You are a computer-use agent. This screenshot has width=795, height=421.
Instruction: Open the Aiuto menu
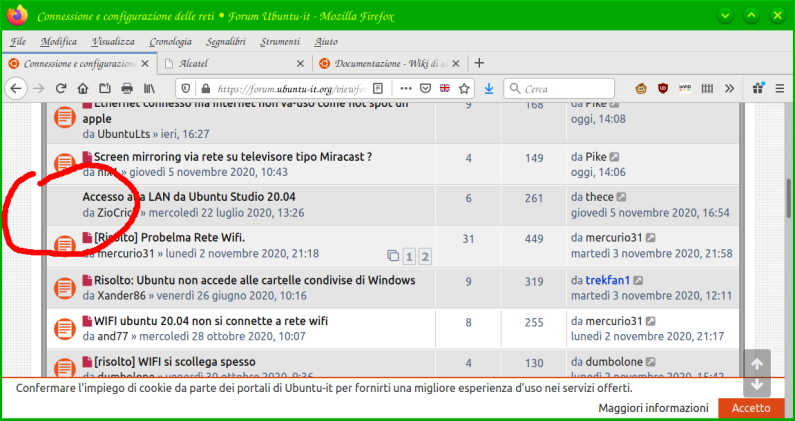tap(326, 42)
